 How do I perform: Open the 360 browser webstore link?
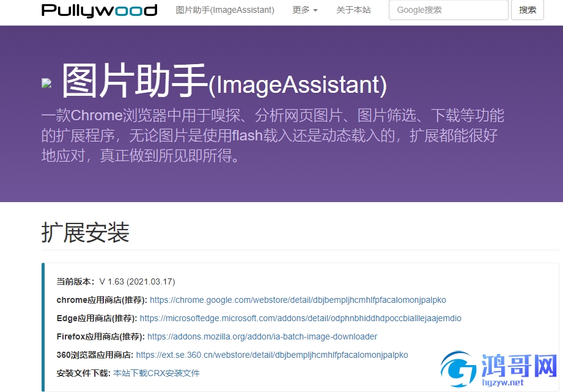272,355
